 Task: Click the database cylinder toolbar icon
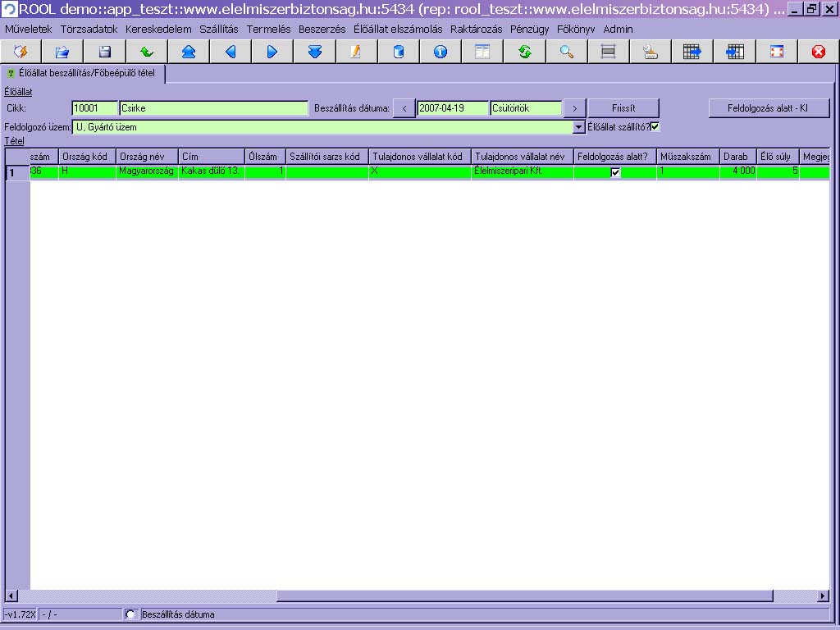click(398, 52)
